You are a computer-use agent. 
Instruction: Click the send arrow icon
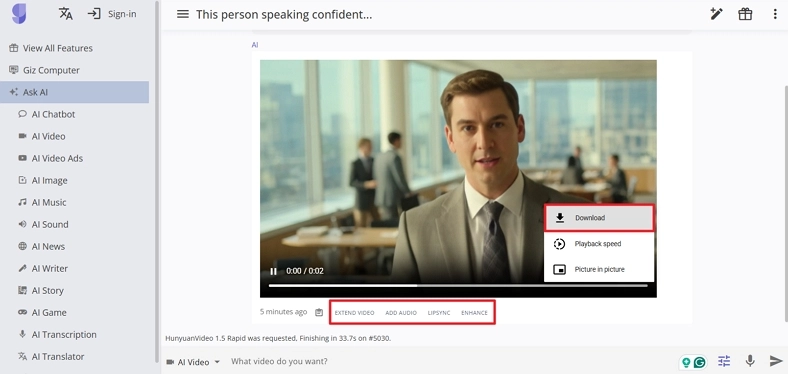click(776, 361)
